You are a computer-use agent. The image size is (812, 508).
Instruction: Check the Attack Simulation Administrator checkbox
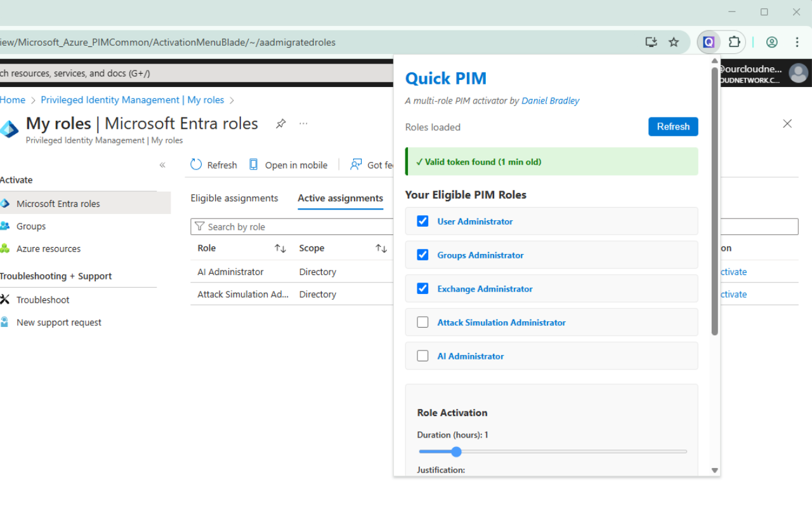point(422,322)
